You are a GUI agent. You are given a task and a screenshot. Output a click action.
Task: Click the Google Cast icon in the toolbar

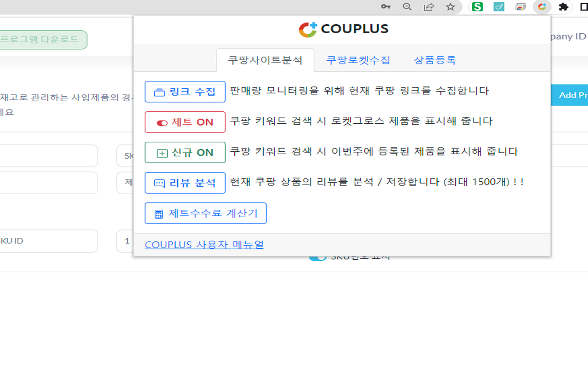pyautogui.click(x=520, y=7)
